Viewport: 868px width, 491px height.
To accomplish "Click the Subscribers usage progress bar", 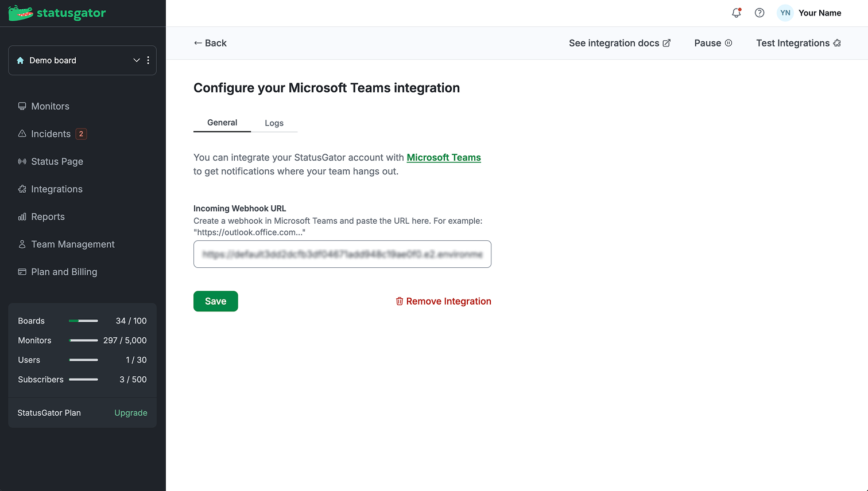I will pos(83,379).
